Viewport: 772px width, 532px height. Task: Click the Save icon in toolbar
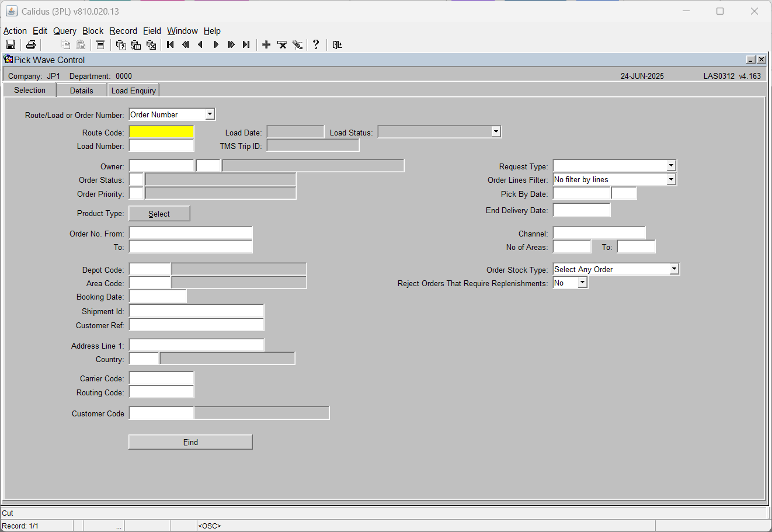pos(11,45)
